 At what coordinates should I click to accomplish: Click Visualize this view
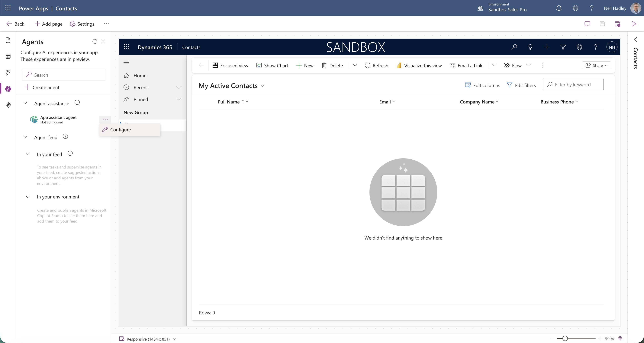(x=419, y=65)
